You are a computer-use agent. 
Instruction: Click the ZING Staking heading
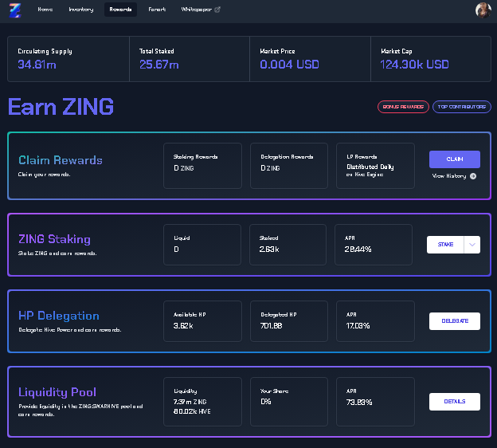(54, 239)
